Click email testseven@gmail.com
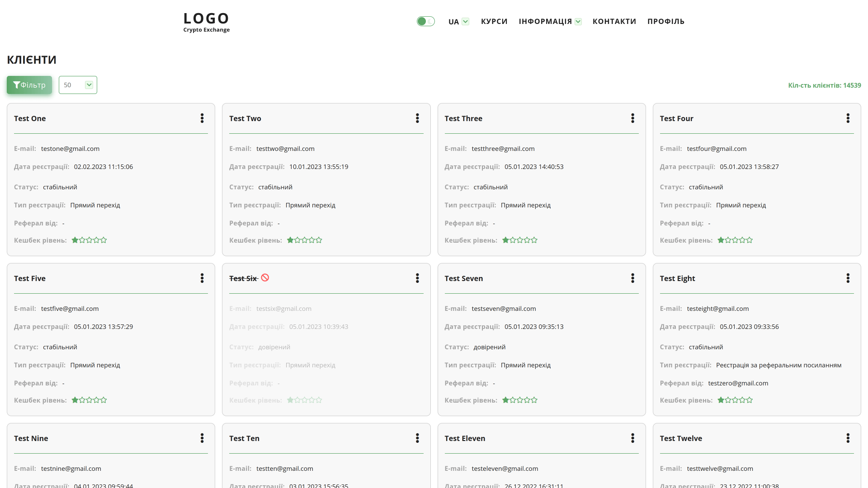The width and height of the screenshot is (868, 488). (x=504, y=309)
